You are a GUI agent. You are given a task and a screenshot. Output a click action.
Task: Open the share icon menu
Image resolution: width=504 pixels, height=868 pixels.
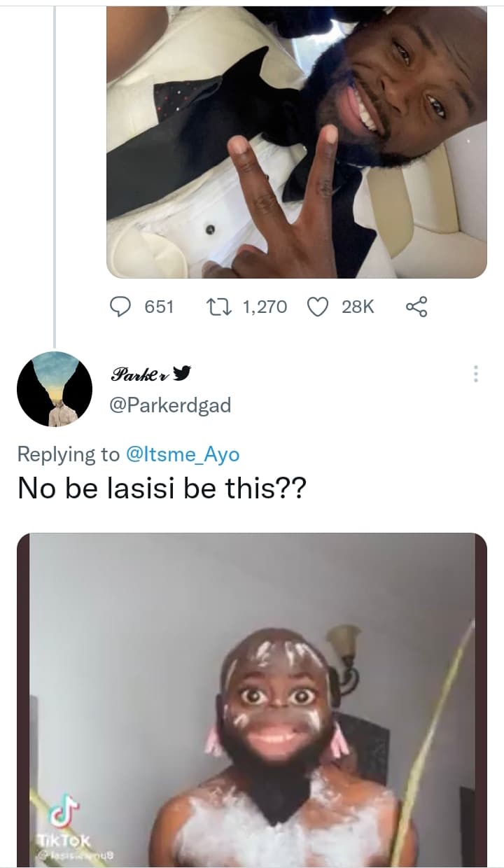pyautogui.click(x=416, y=307)
